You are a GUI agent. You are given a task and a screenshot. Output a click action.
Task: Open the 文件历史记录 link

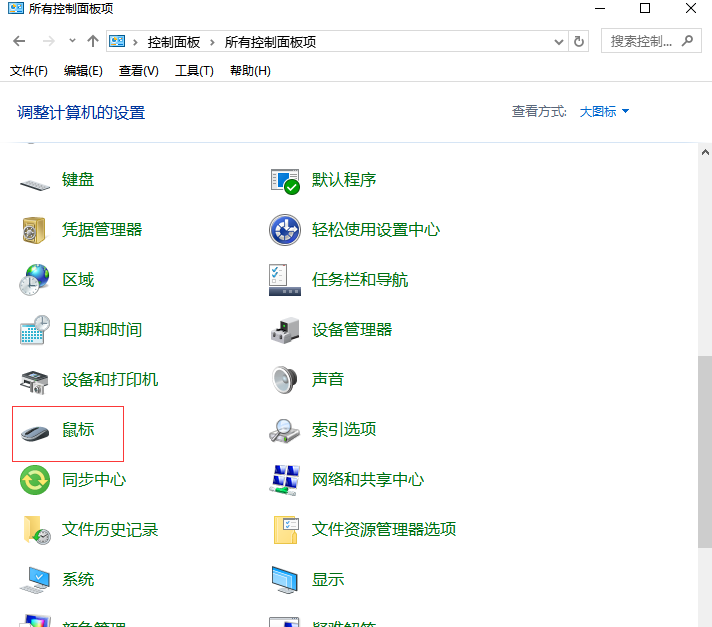[x=110, y=529]
